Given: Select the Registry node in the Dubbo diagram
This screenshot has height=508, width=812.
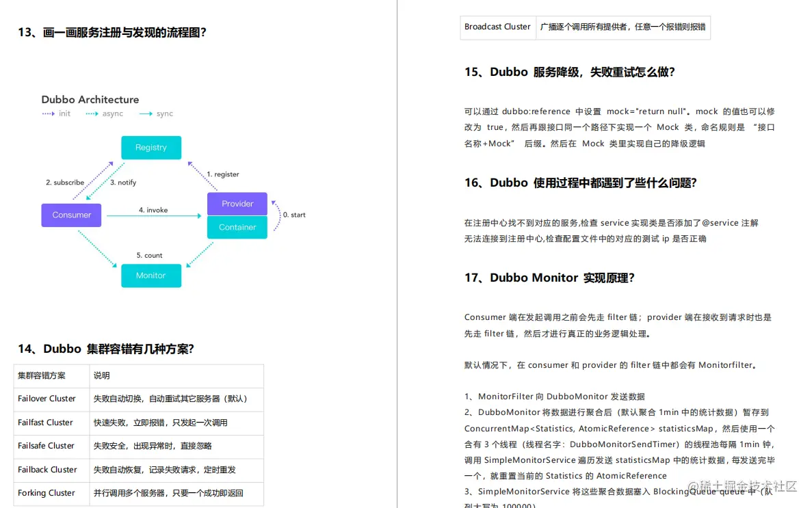Looking at the screenshot, I should click(150, 147).
